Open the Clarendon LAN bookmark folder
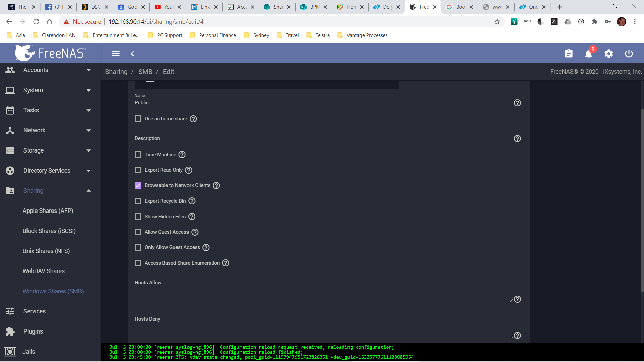The width and height of the screenshot is (644, 362). coord(54,35)
